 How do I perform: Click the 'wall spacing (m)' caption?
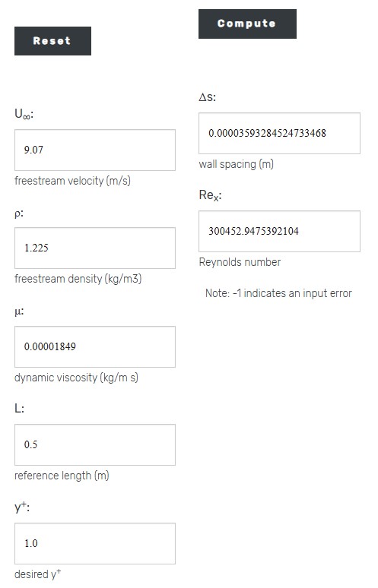pos(236,164)
